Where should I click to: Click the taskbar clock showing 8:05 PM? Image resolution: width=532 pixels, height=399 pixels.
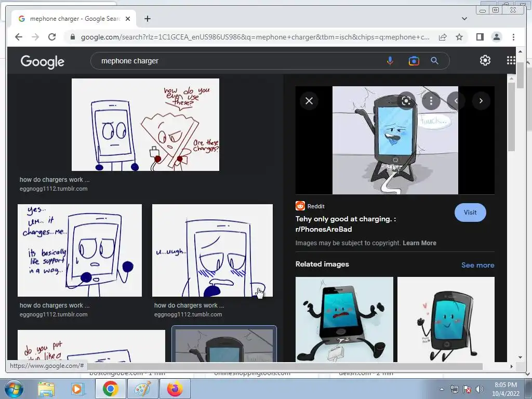pos(506,389)
